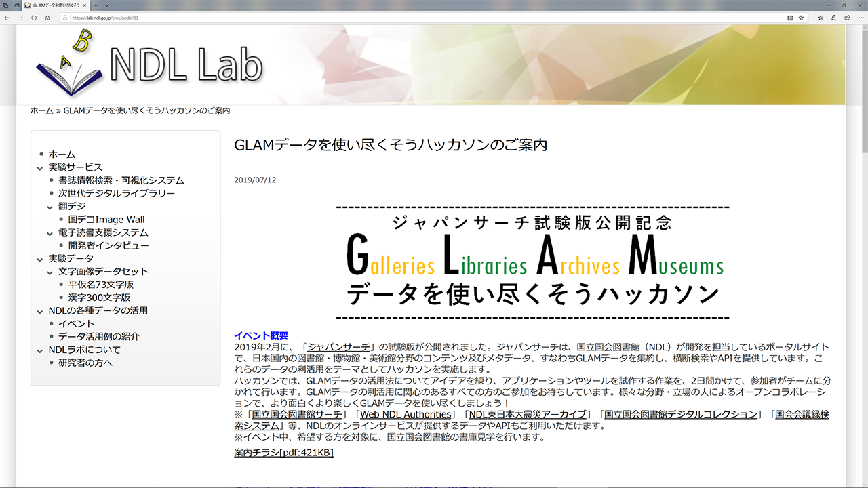Open the favorites hub icon
This screenshot has width=868, height=488.
coord(821,18)
